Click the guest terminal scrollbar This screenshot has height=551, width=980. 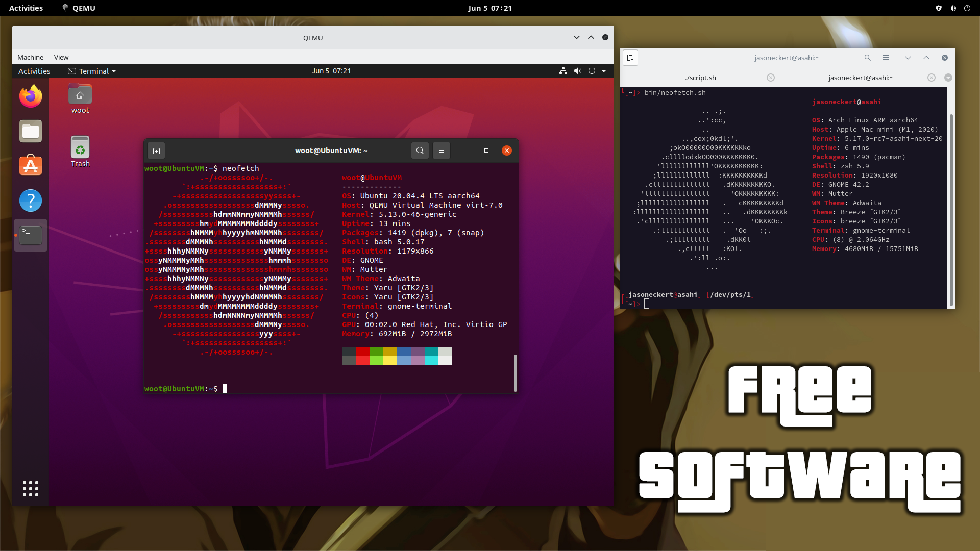pos(516,373)
